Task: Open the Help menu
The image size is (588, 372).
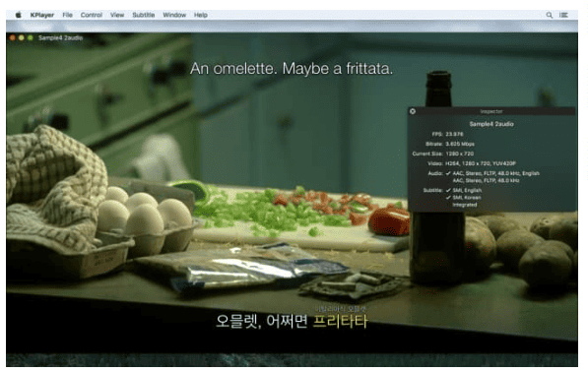Action: pos(201,15)
